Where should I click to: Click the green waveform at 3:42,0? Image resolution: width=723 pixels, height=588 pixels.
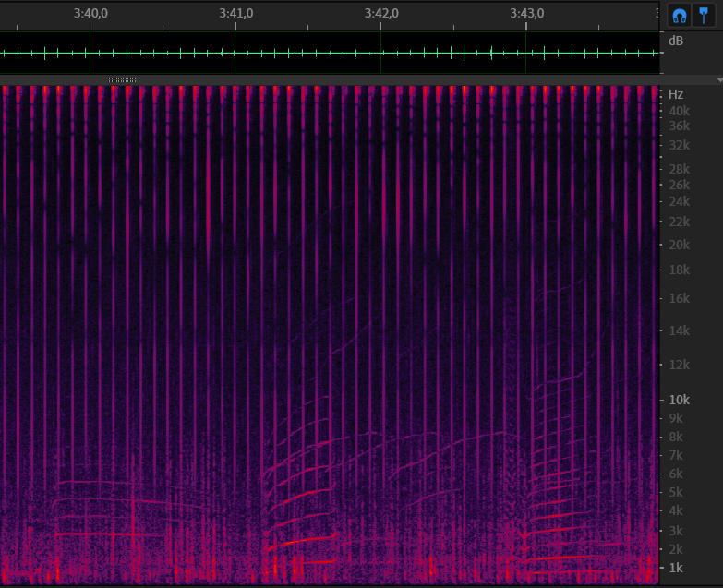coord(381,53)
